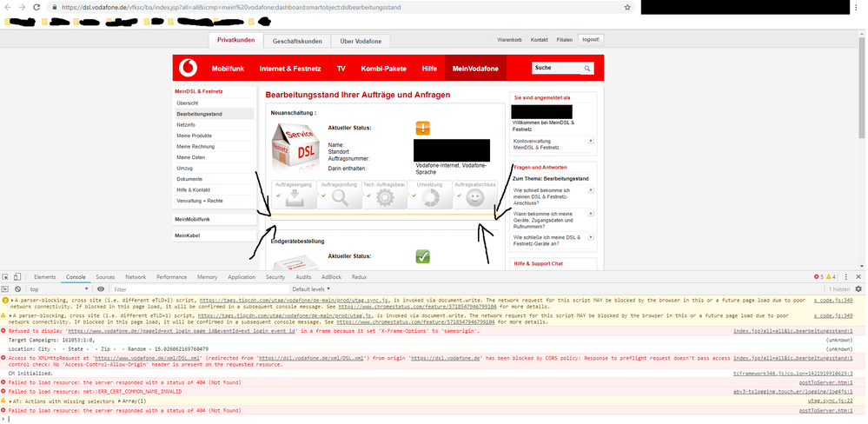Viewport: 868px width, 424px height.
Task: Click the logout! button
Action: tap(591, 40)
